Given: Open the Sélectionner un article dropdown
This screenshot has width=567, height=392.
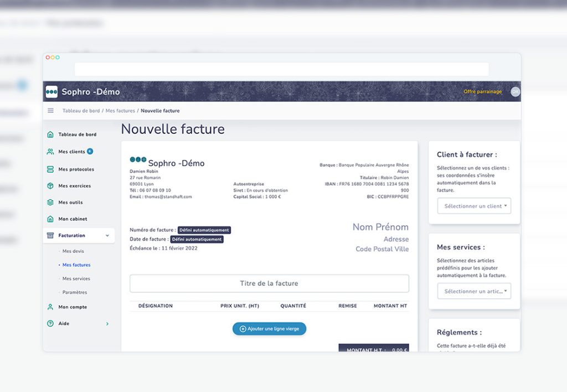Looking at the screenshot, I should click(474, 291).
